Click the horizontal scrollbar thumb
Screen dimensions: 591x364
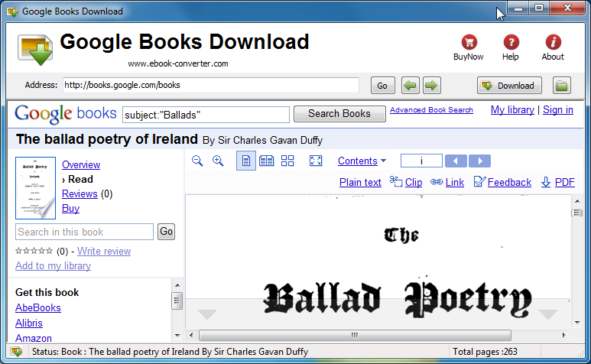(355, 335)
